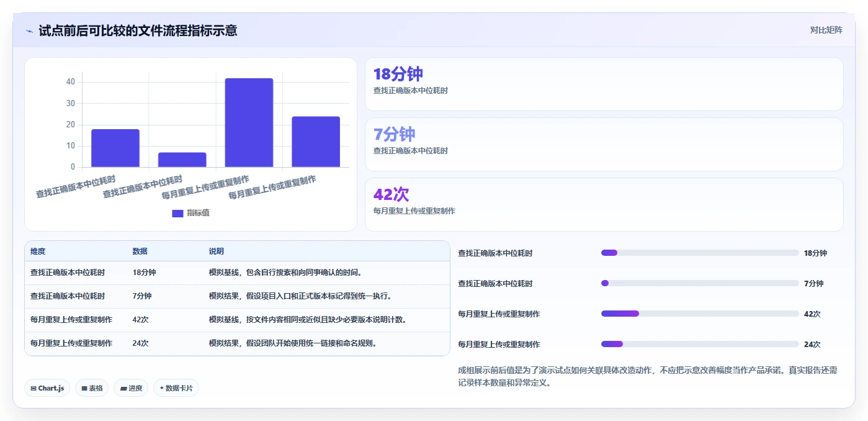
Task: Click the tallest chart bar, value 42
Action: (x=249, y=122)
